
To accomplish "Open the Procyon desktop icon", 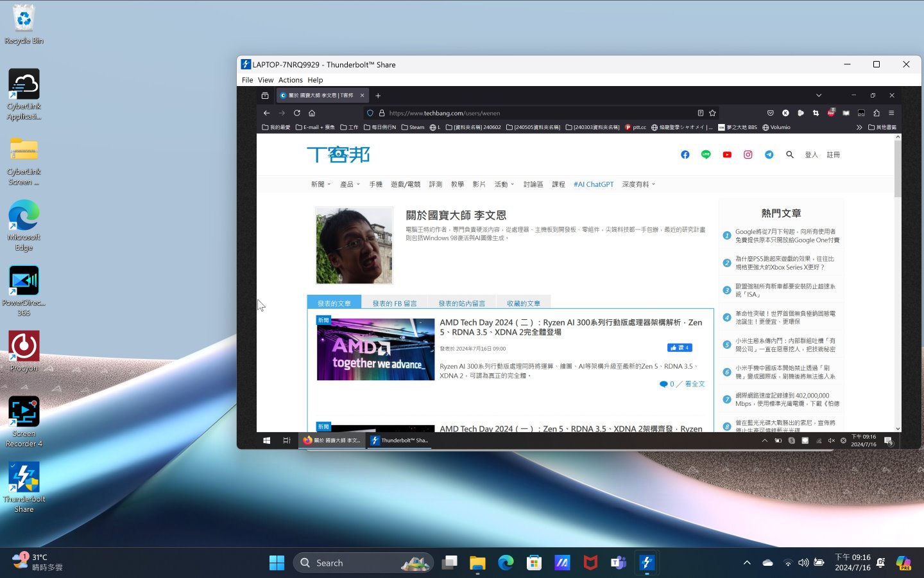I will 24,351.
